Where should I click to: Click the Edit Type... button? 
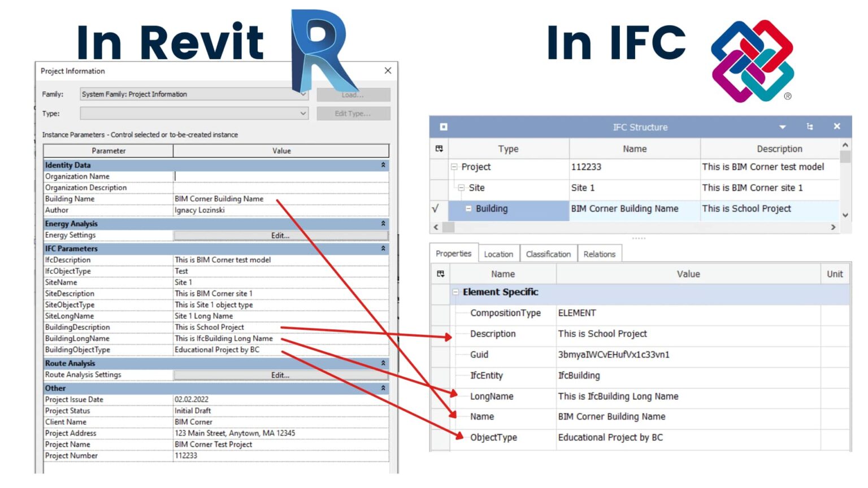353,114
